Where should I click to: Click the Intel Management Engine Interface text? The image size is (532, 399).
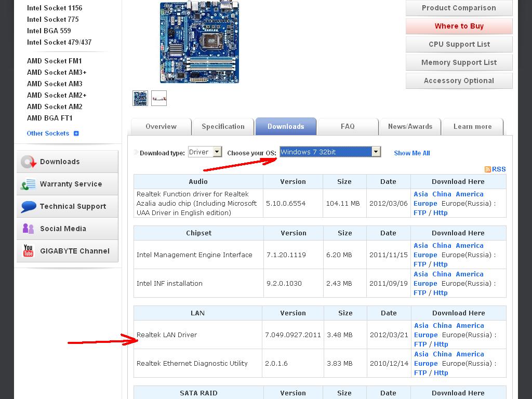click(194, 255)
